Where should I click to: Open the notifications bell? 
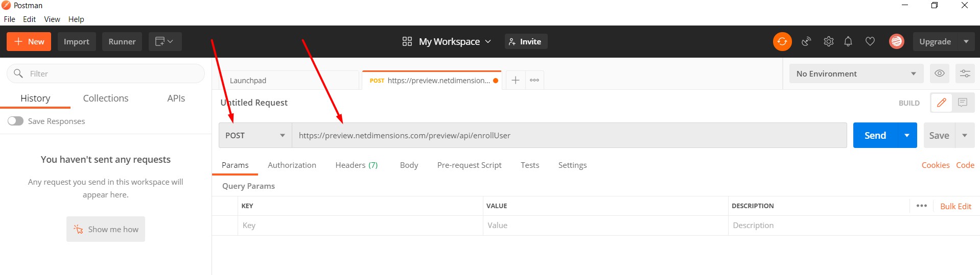click(848, 41)
